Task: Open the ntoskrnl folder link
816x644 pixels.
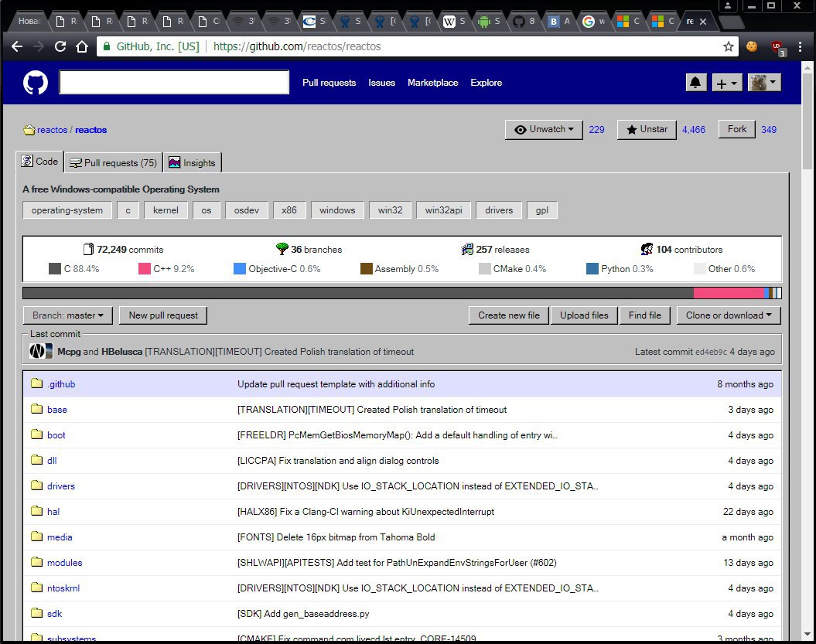Action: [63, 588]
